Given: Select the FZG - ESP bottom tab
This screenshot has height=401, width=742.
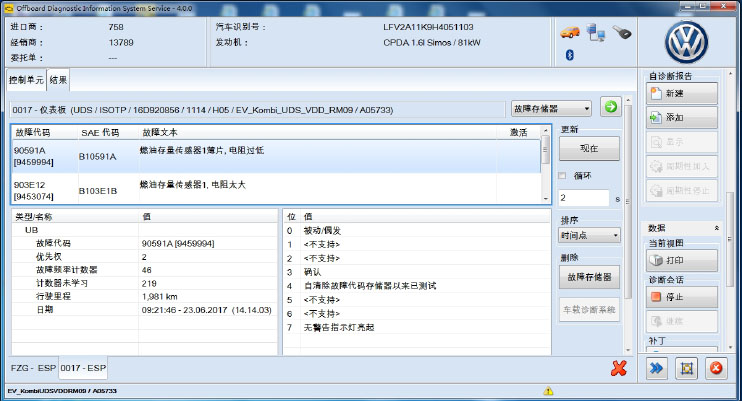Looking at the screenshot, I should (33, 368).
